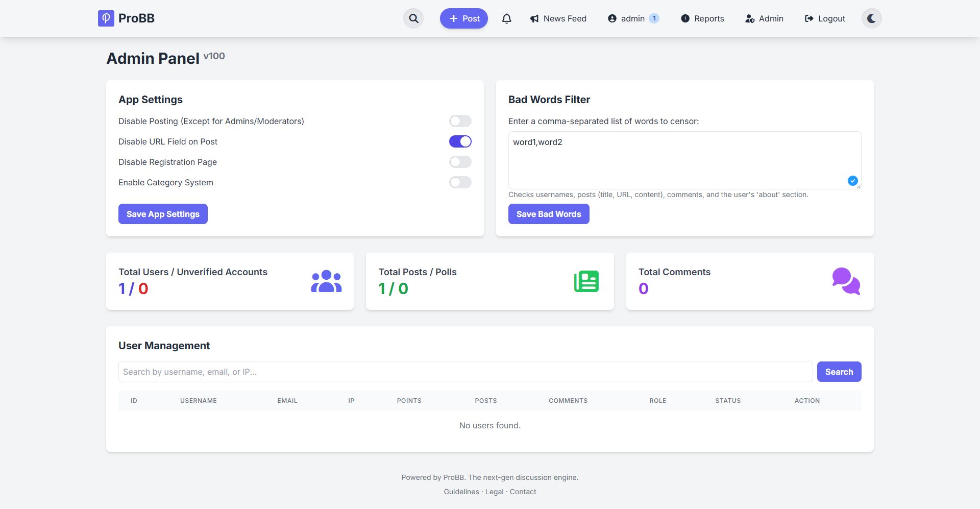The image size is (980, 509).
Task: Focus the user search input field
Action: click(465, 372)
